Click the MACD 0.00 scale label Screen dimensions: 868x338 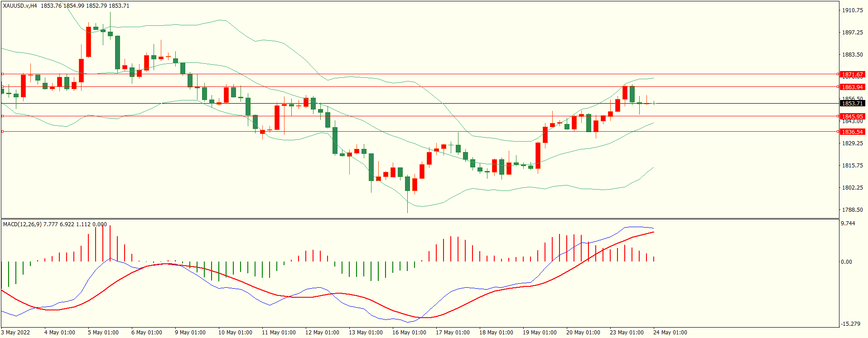click(846, 262)
